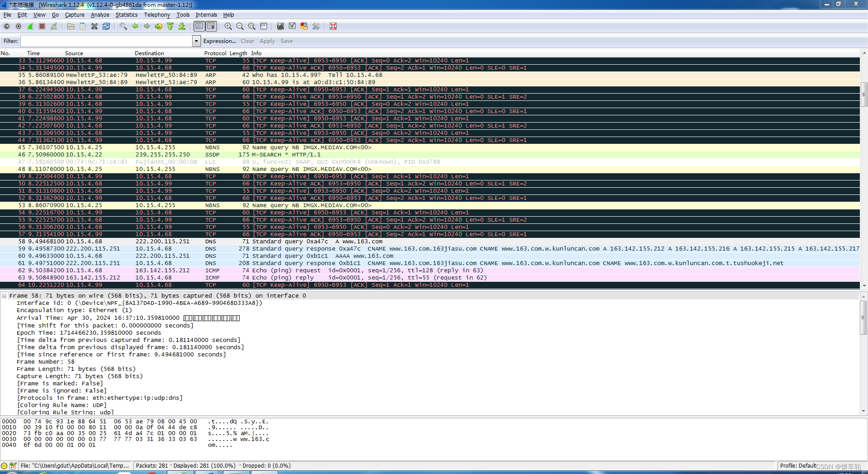Select 'Encapsulation type: Ethernet' line
Screen dimensions: 868x474
[x=74, y=310]
